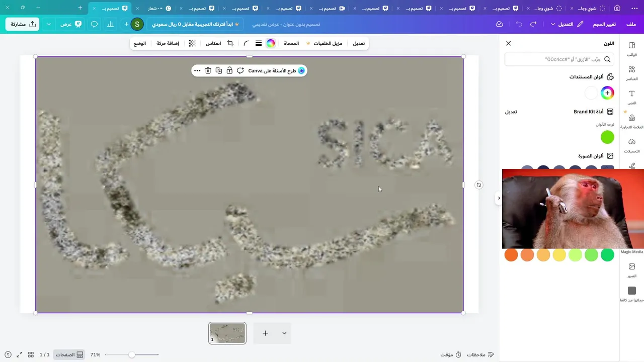Open the help icon in bottom-left corner
644x362 pixels.
click(8, 354)
